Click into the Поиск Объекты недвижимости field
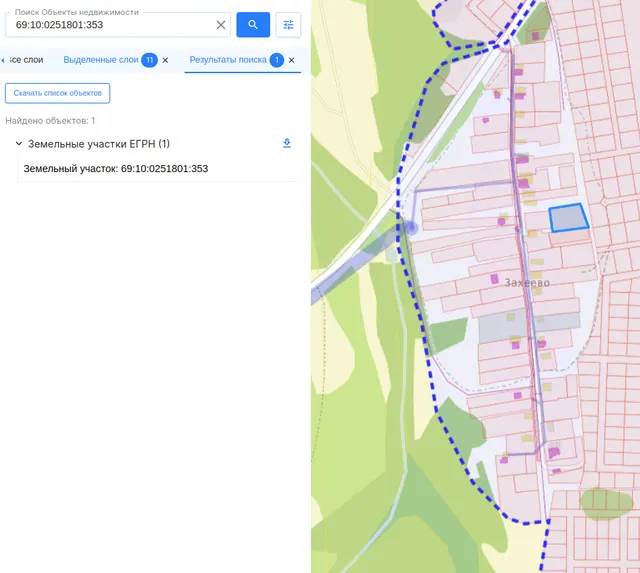 click(110, 25)
